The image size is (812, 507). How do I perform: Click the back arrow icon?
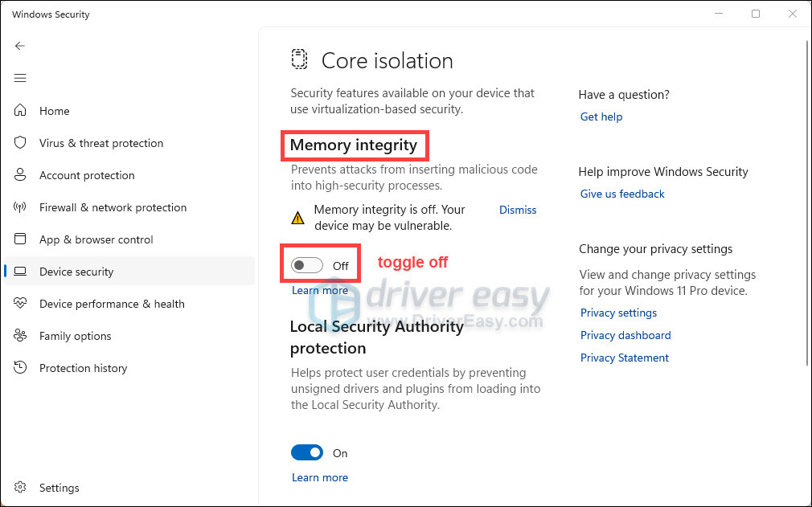(x=19, y=46)
